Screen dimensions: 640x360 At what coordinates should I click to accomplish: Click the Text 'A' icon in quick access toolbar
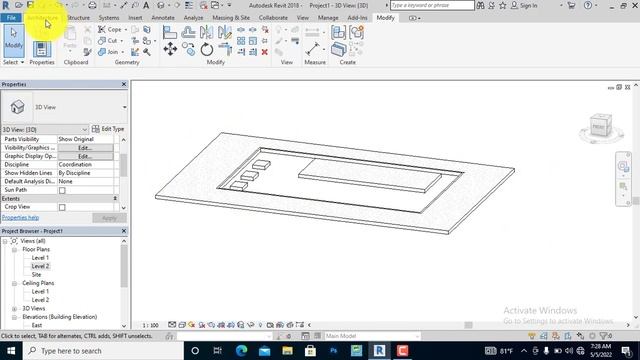[x=146, y=5]
